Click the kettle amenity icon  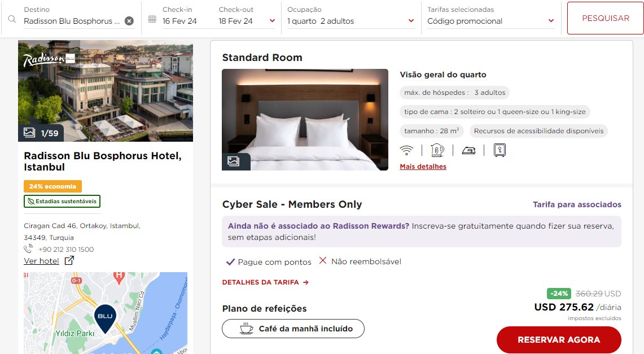click(437, 150)
